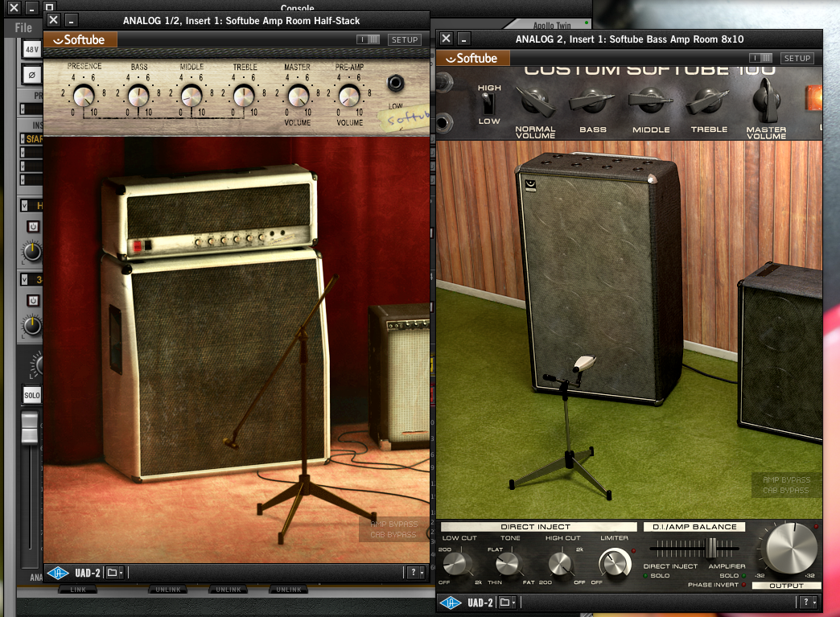Screen dimensions: 840x617
Task: Toggle the plugin power switch on the Half-Stack header
Action: 369,39
